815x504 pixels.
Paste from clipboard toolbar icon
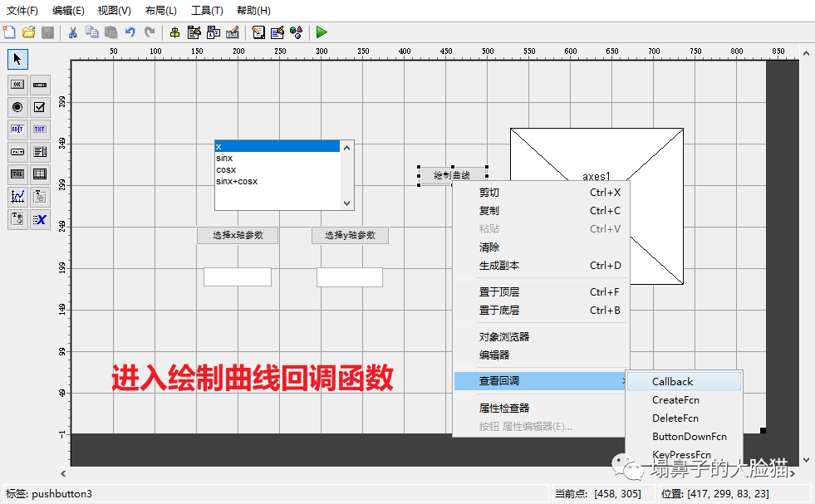110,32
